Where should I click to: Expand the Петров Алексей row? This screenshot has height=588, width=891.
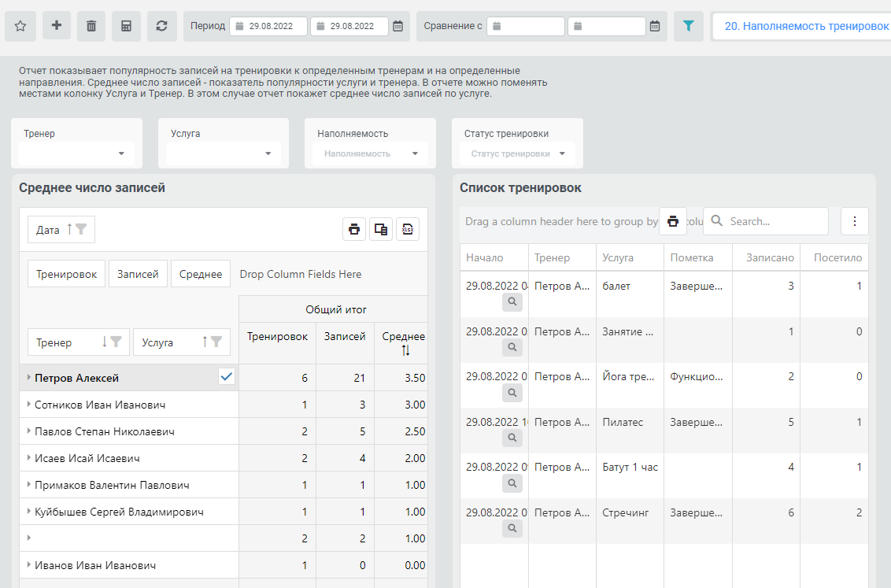click(29, 378)
